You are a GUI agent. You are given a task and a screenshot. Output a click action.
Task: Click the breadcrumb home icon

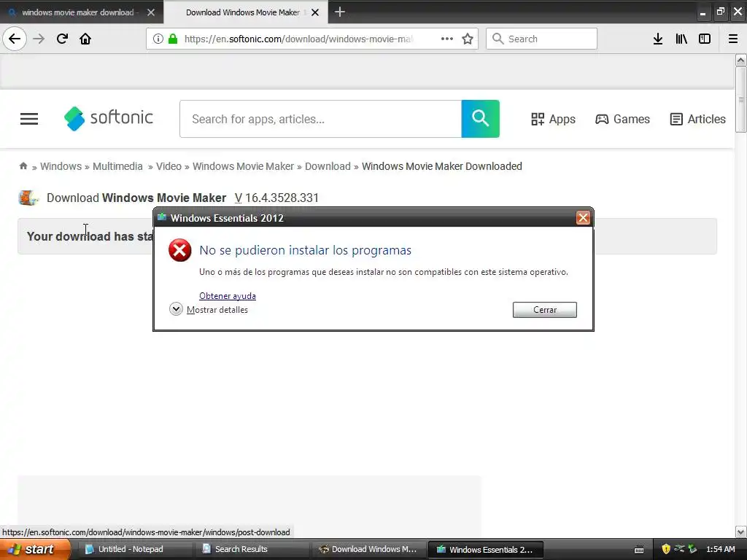click(23, 166)
